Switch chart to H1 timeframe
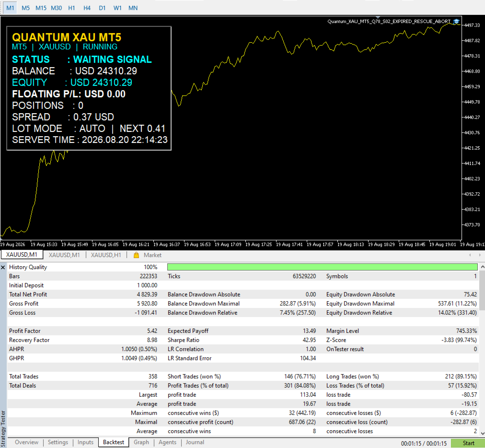 (x=71, y=8)
